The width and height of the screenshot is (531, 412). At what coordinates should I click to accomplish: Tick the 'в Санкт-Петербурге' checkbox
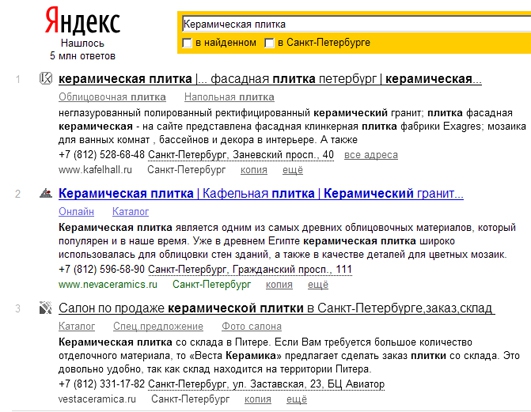269,43
